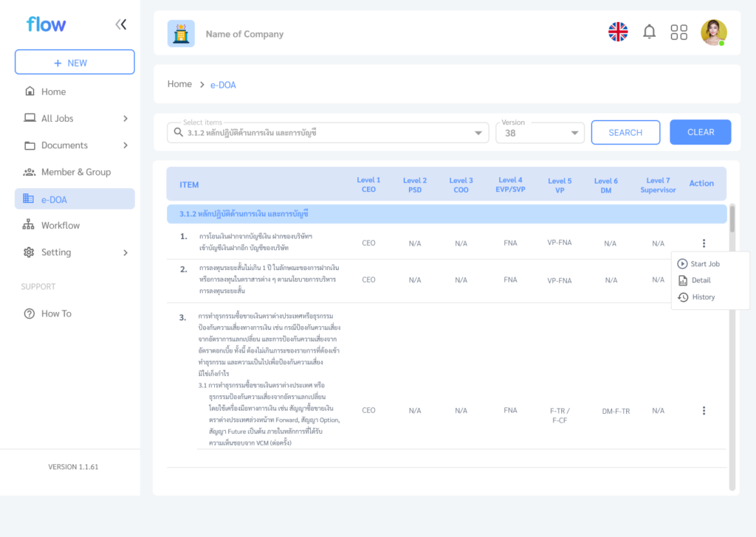
Task: Click the flow logo
Action: (47, 24)
